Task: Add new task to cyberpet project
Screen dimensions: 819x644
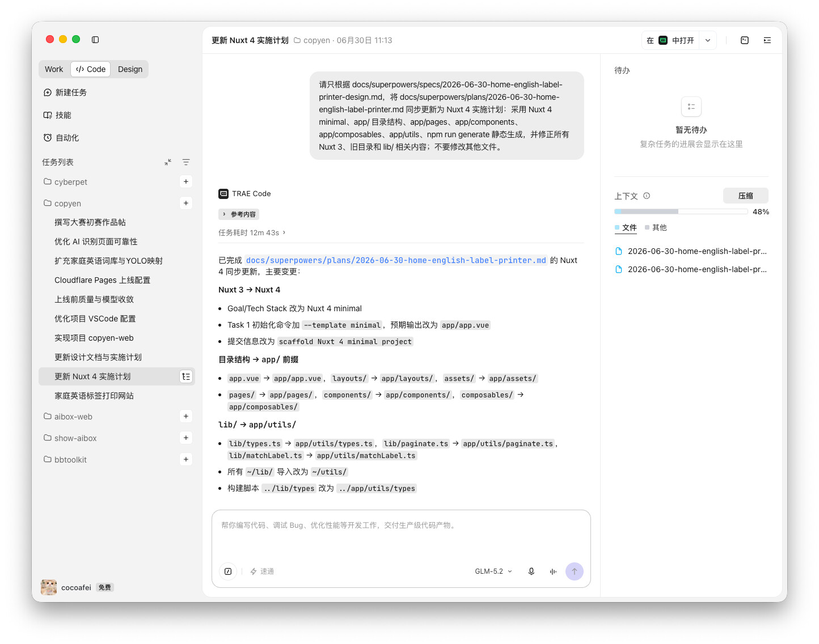Action: 186,181
